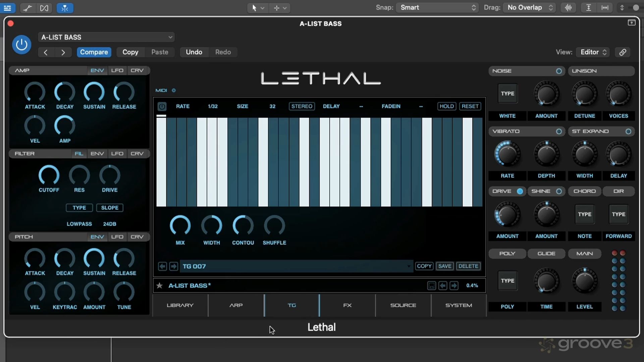Click the trance gate COPY button
This screenshot has height=362, width=644.
coord(424,266)
